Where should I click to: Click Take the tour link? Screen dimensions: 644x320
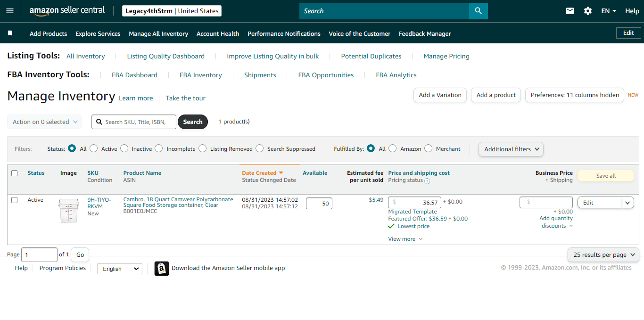tap(185, 98)
